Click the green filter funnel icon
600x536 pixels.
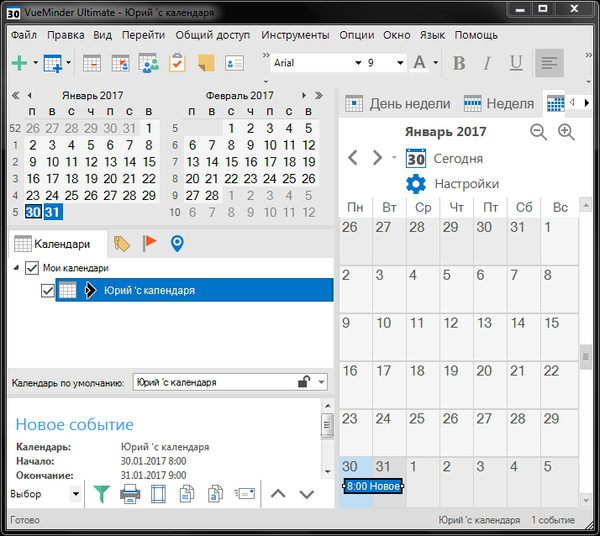point(101,494)
